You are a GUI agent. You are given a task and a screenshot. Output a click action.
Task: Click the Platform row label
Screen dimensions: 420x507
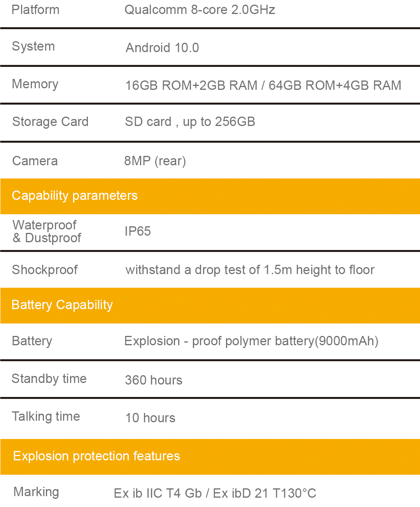coord(35,10)
